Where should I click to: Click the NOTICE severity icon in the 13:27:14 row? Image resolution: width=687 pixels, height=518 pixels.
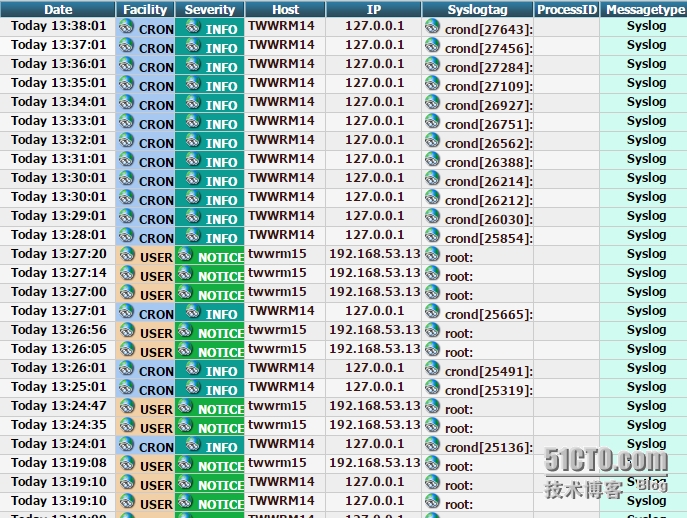[185, 274]
